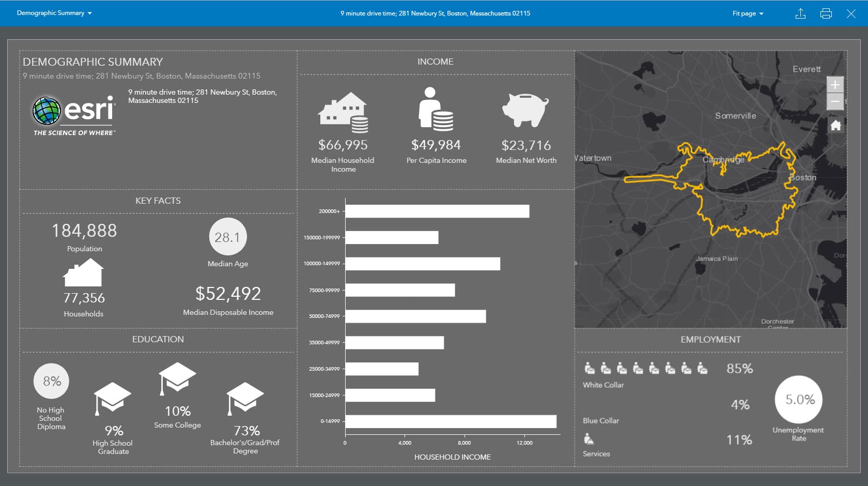
Task: Click the Households house icon in Key Facts
Action: 83,274
